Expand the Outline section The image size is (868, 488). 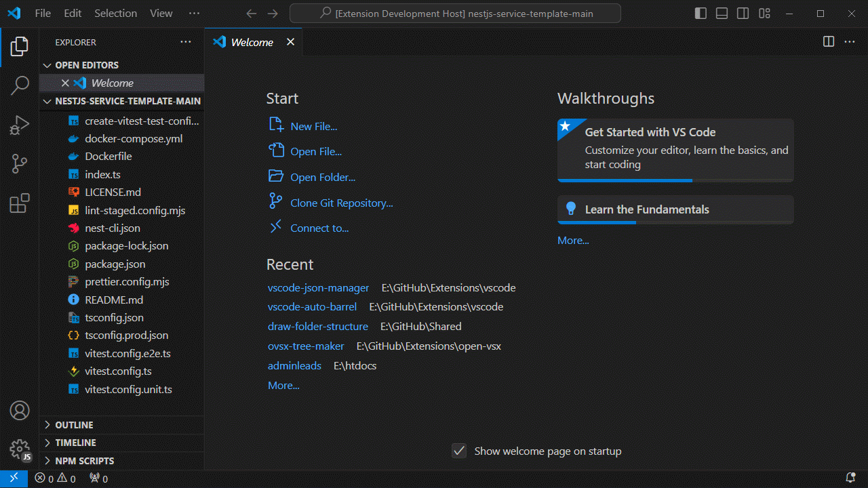pyautogui.click(x=122, y=425)
